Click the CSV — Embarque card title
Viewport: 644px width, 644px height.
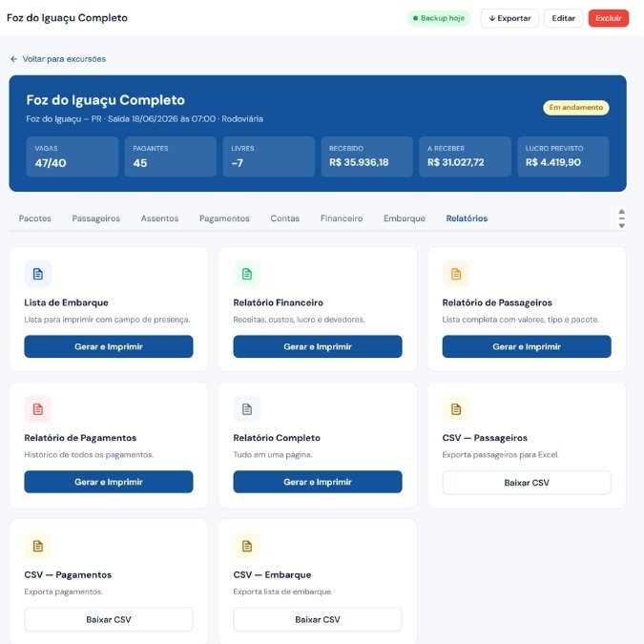(x=272, y=574)
